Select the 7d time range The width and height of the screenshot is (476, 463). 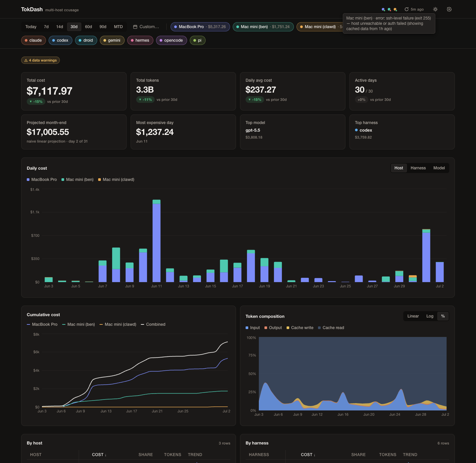(46, 27)
